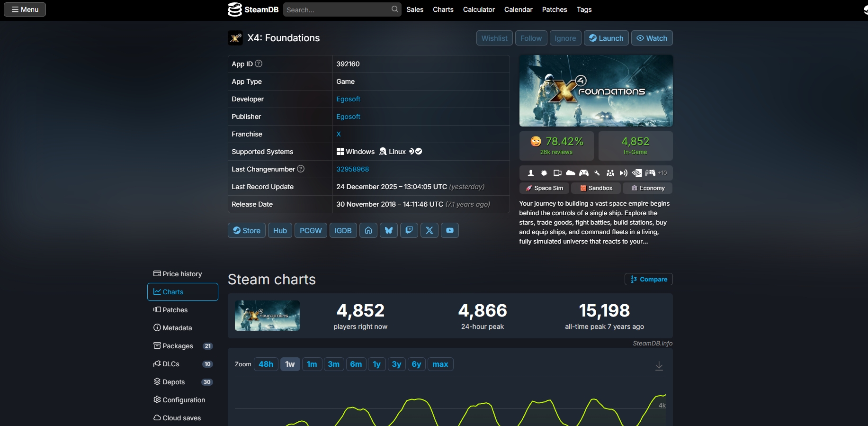The width and height of the screenshot is (868, 426).
Task: Click the single-player person feature icon
Action: (x=531, y=173)
